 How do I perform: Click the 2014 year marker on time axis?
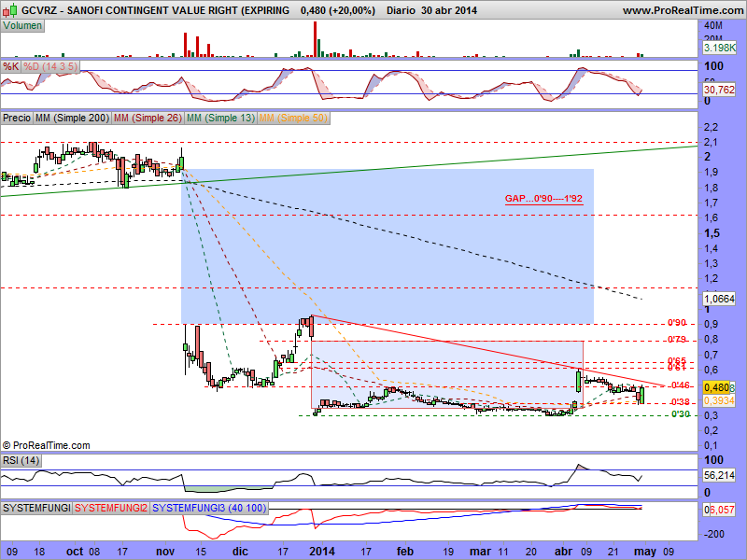click(x=321, y=552)
